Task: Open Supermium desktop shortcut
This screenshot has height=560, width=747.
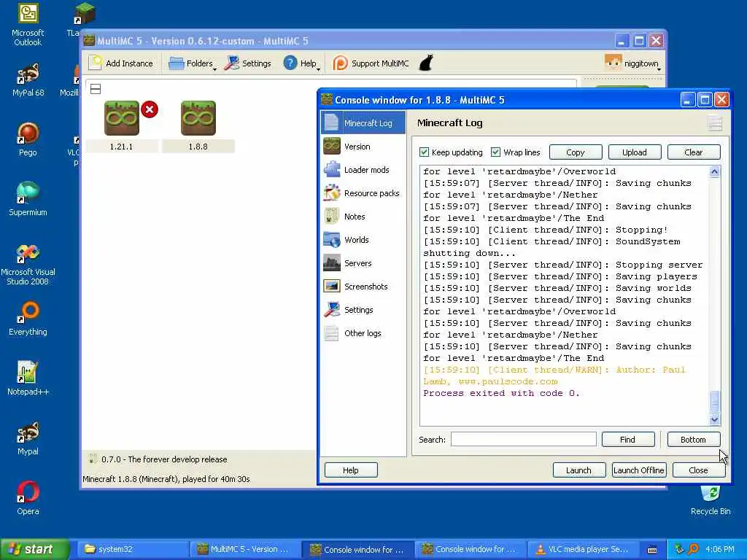Action: [x=28, y=199]
